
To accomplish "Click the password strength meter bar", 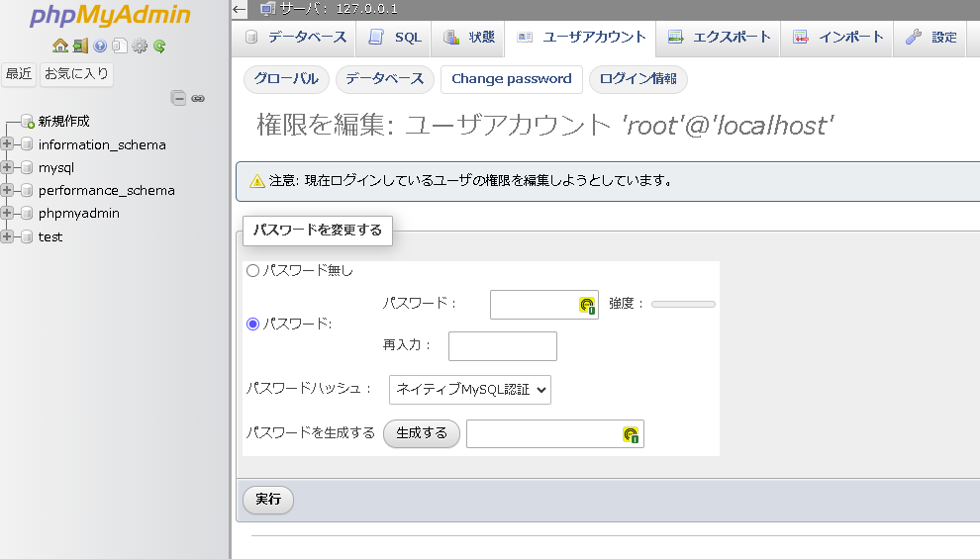I will pos(683,304).
